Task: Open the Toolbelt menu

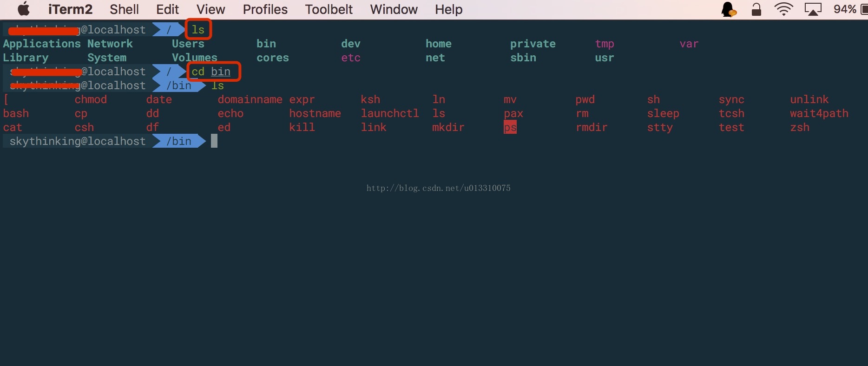Action: click(329, 9)
